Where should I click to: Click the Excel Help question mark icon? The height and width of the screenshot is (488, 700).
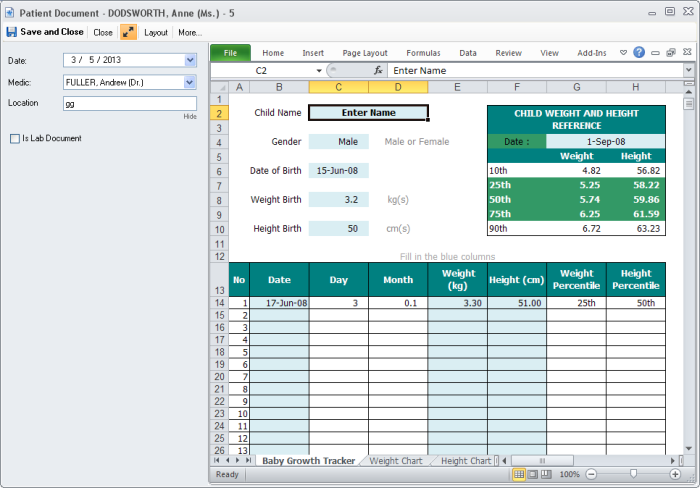tap(639, 52)
